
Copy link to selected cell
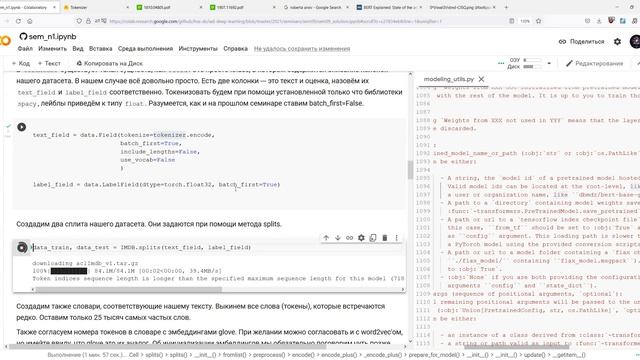click(349, 238)
